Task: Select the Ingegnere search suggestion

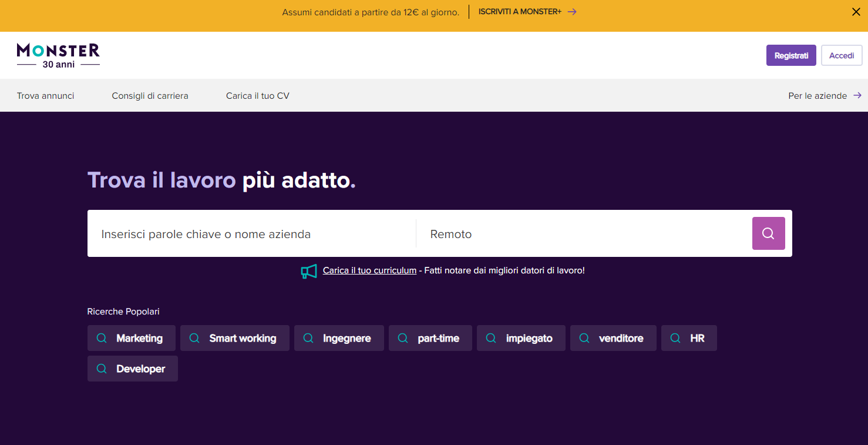Action: [x=339, y=338]
